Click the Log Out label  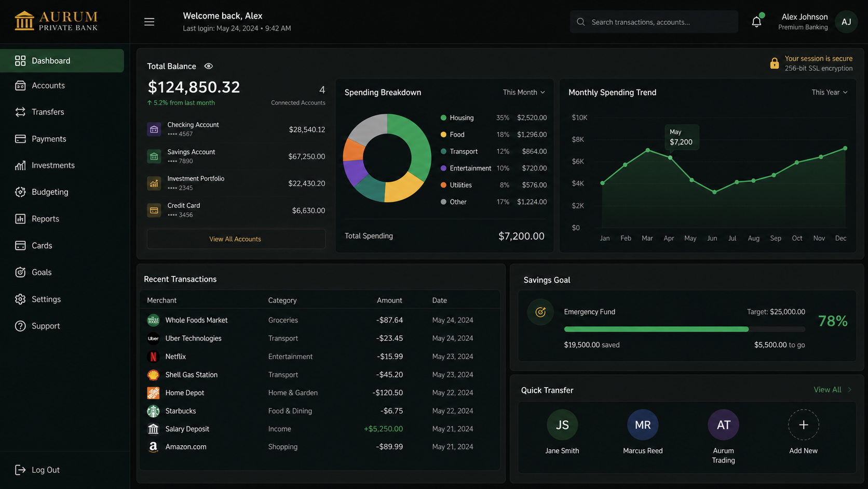tap(46, 470)
